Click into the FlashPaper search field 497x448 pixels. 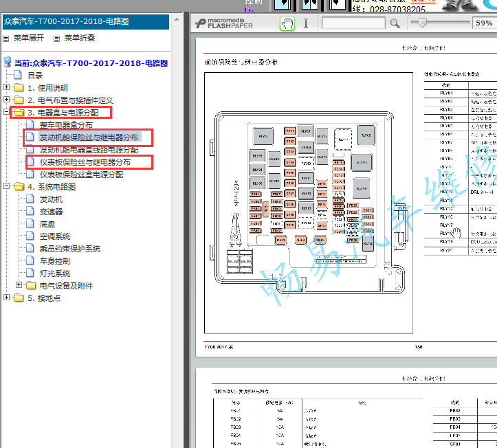[353, 23]
